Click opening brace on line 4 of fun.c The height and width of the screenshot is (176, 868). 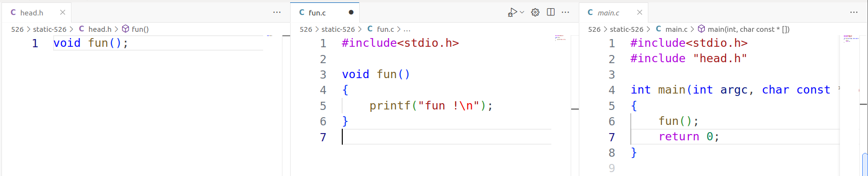pos(345,90)
